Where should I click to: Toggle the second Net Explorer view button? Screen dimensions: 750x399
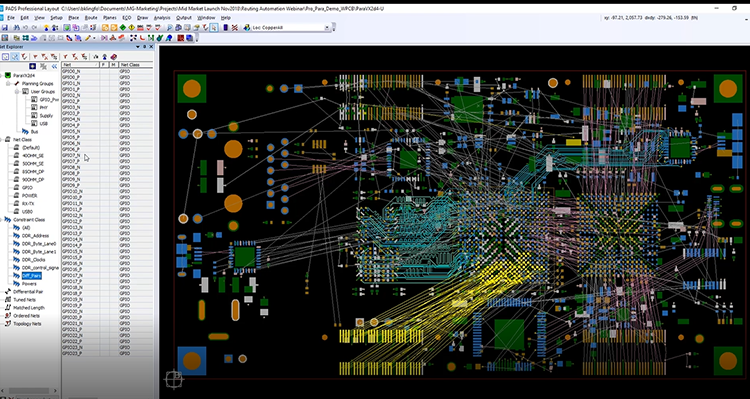[15, 56]
